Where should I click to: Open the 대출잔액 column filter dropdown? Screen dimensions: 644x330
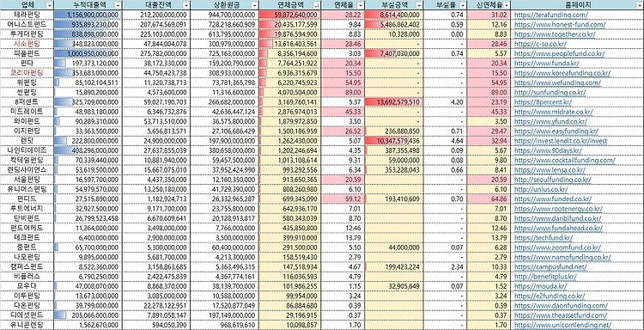[x=186, y=5]
